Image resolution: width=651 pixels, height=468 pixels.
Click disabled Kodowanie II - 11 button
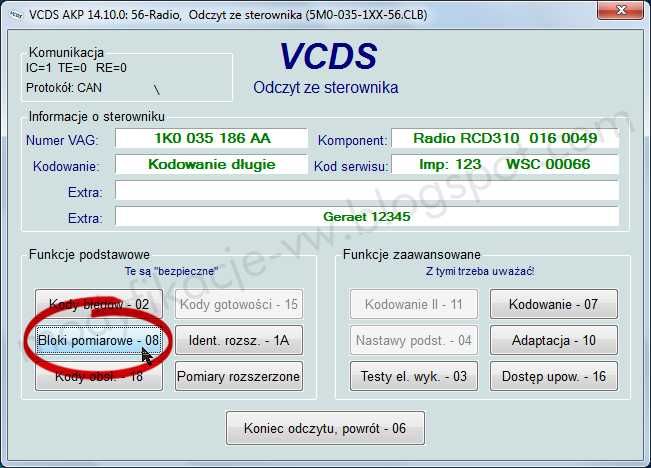414,304
